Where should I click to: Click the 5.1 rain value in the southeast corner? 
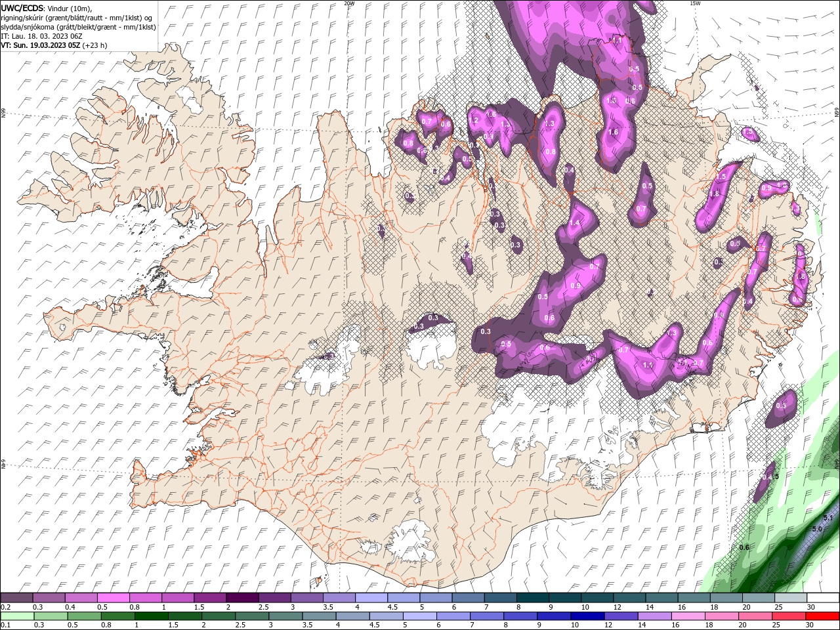pyautogui.click(x=828, y=518)
